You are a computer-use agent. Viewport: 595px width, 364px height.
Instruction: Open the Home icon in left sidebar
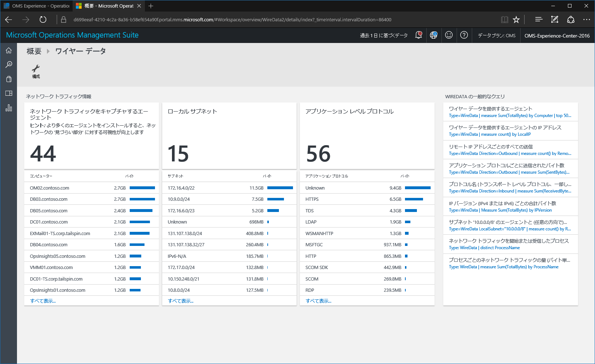(x=9, y=51)
